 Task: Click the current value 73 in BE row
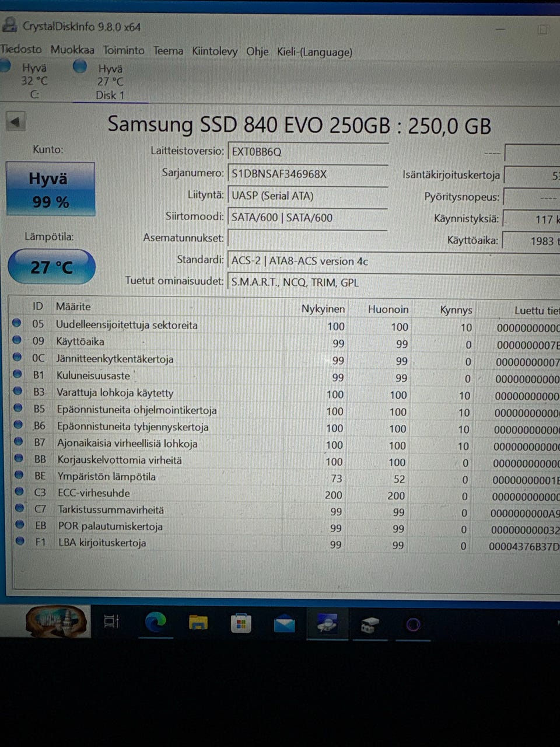336,479
